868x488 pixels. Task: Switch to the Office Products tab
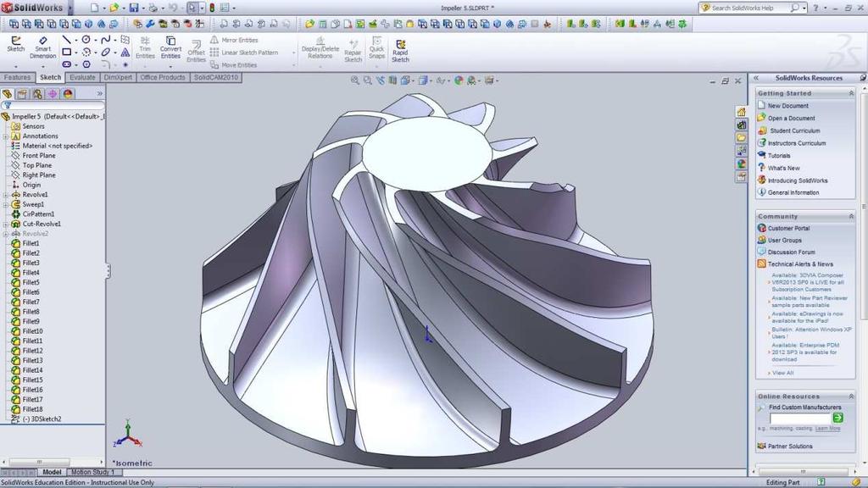point(163,77)
